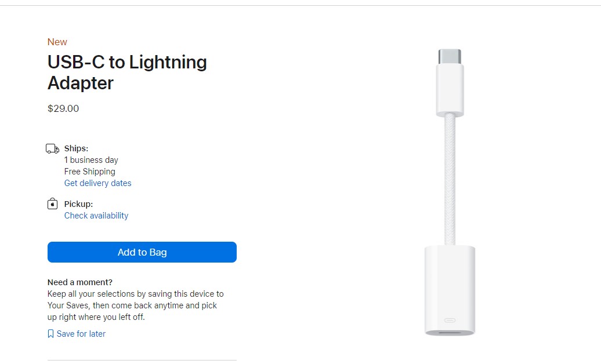Click the $29.00 price text

63,108
